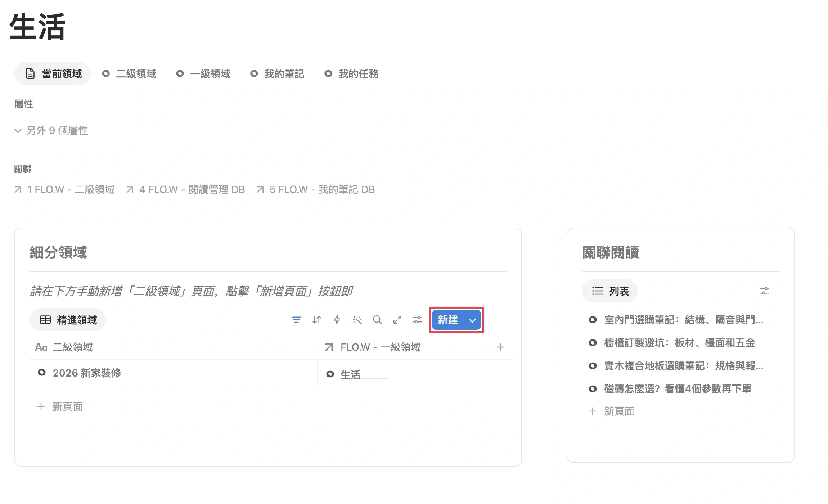Click the AI sparkle icon in toolbar
Image resolution: width=828 pixels, height=504 pixels.
tap(357, 320)
